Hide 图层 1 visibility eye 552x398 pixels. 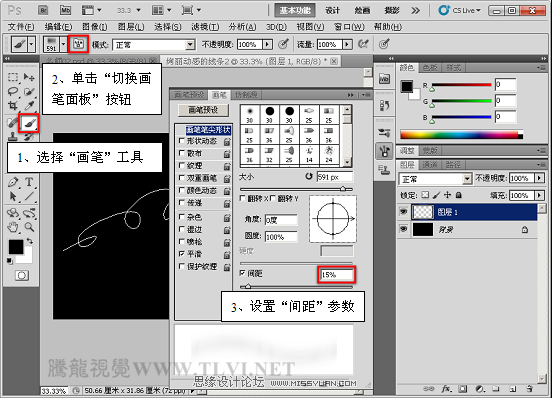403,212
